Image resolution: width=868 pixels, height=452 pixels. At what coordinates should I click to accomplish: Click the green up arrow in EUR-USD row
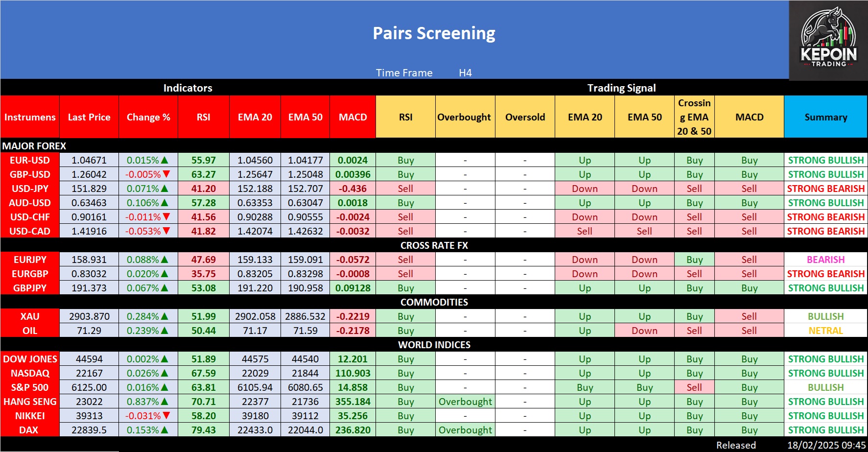(165, 160)
